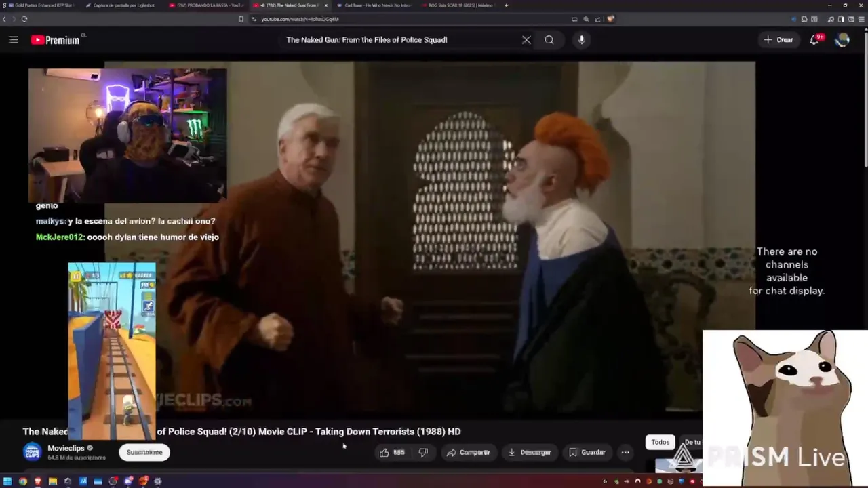Viewport: 868px width, 488px height.
Task: Close the active Naked Gun browser tab
Action: [326, 5]
